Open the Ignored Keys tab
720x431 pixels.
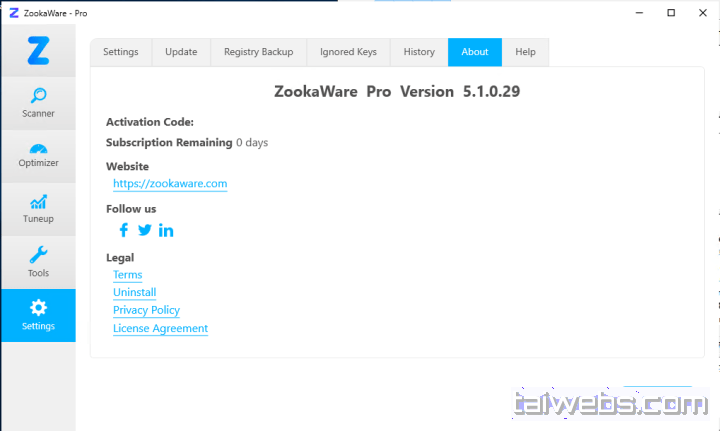click(349, 52)
